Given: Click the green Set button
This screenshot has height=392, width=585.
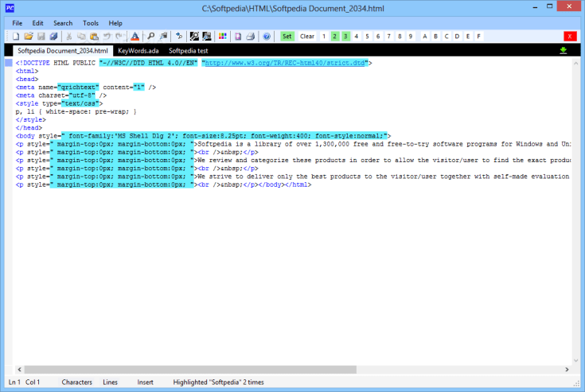Looking at the screenshot, I should coord(287,36).
